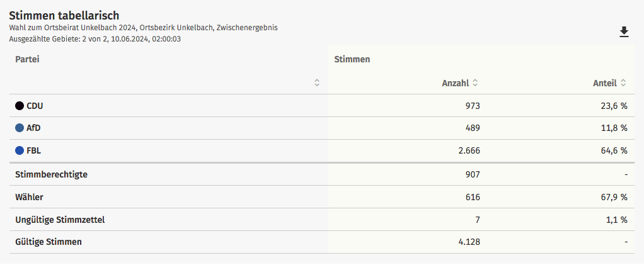This screenshot has height=265, width=644.
Task: Sort by Anteil sort arrows
Action: 623,83
